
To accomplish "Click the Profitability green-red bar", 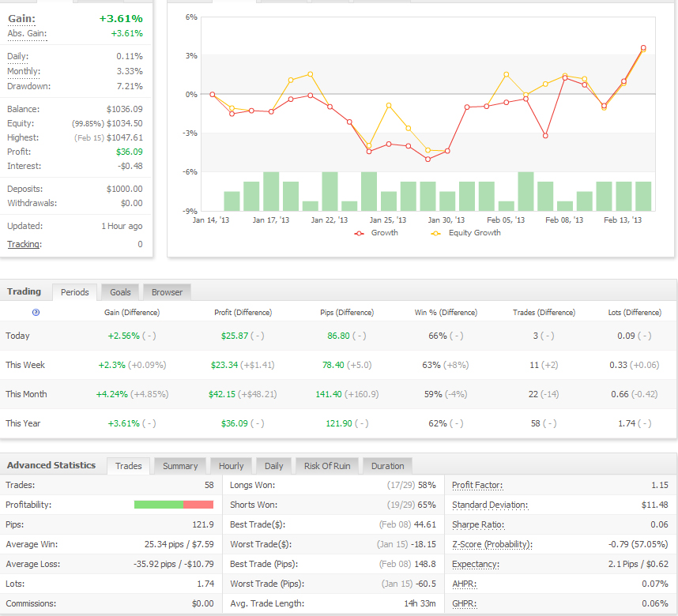I will coord(174,505).
